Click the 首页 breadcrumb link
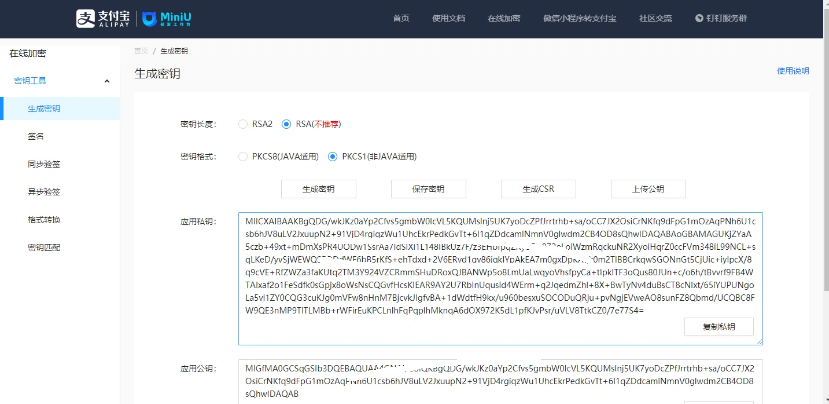The width and height of the screenshot is (829, 404). coord(141,51)
